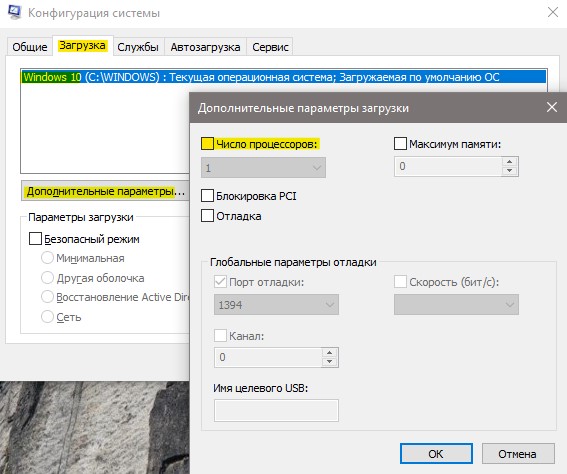567x474 pixels.
Task: Increase maximum memory with up arrow
Action: [x=510, y=162]
